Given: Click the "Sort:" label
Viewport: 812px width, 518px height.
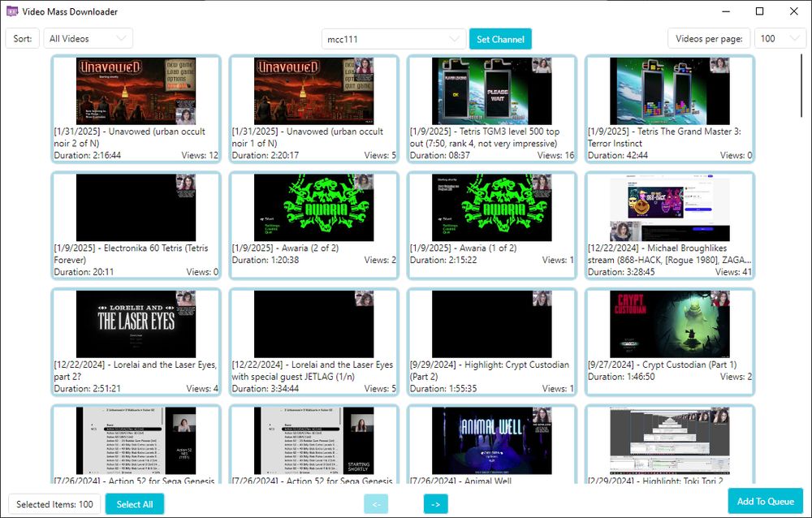Looking at the screenshot, I should [22, 38].
